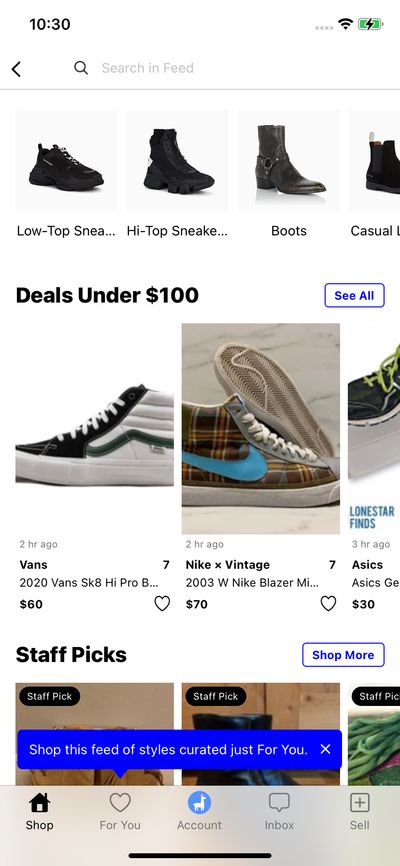The width and height of the screenshot is (400, 866).
Task: Tap the Sell plus icon
Action: tap(360, 802)
